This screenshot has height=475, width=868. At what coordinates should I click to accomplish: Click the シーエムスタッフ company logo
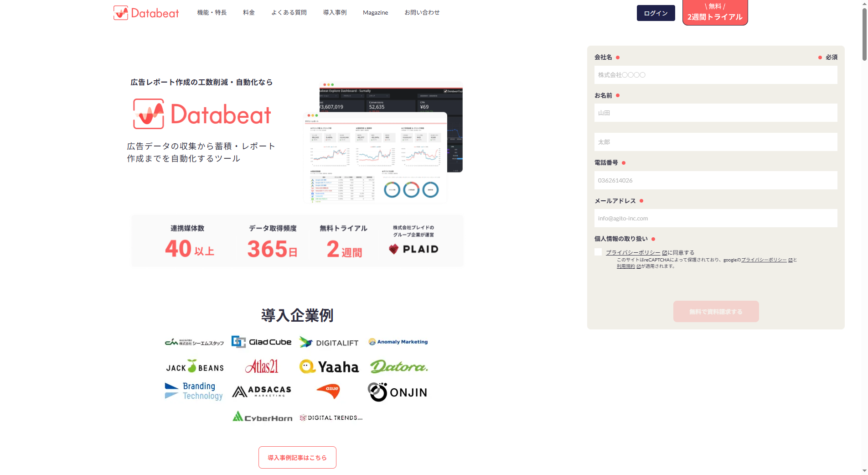[x=194, y=342]
